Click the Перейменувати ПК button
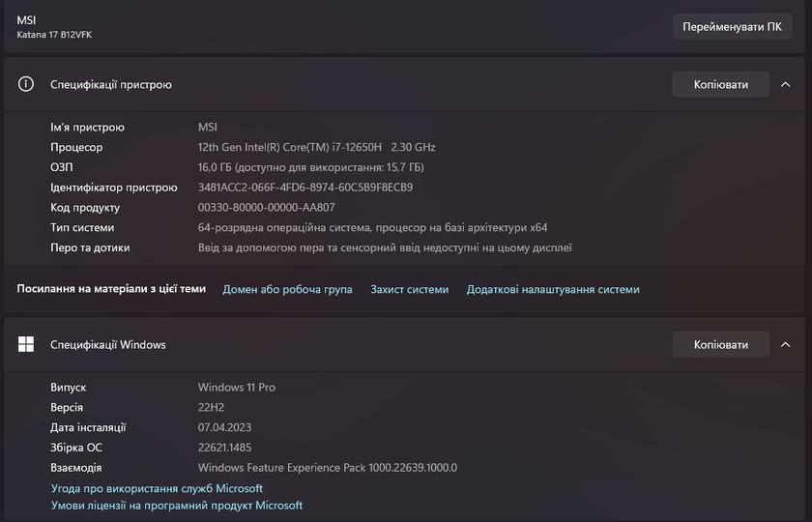This screenshot has height=522, width=812. click(732, 26)
